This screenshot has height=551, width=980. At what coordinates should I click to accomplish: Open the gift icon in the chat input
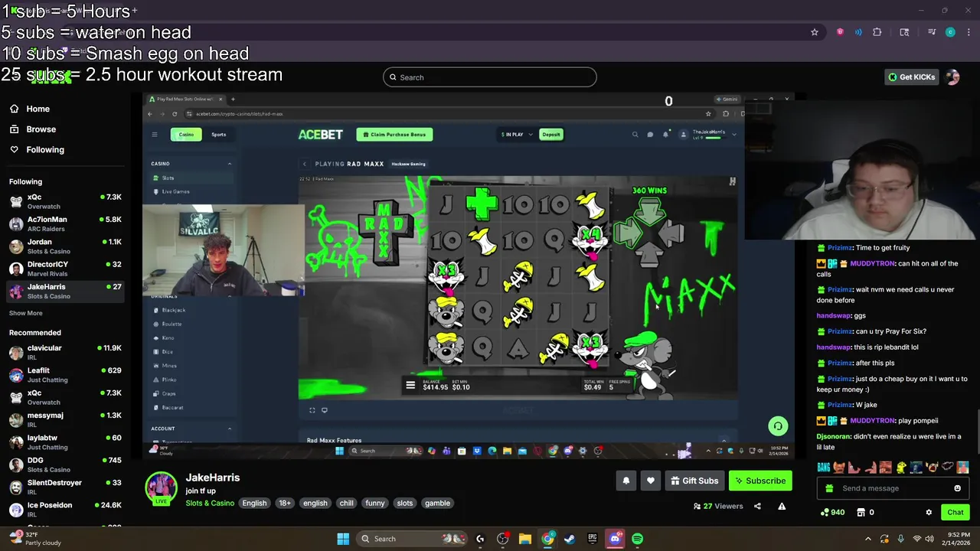(x=829, y=488)
